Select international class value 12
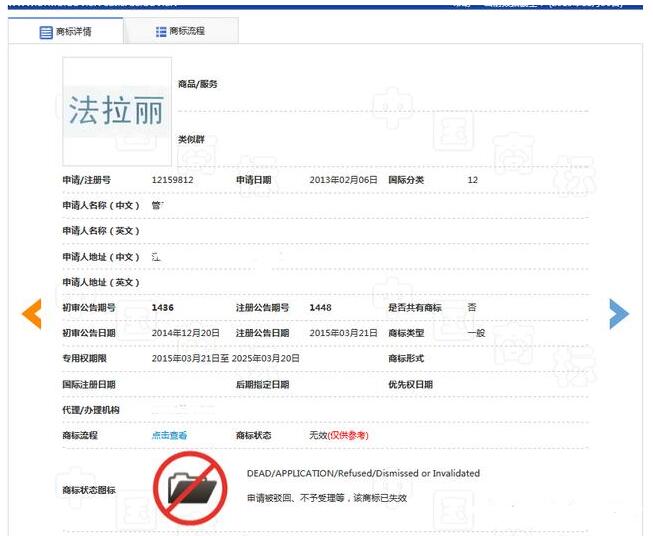653x536 pixels. pyautogui.click(x=473, y=180)
